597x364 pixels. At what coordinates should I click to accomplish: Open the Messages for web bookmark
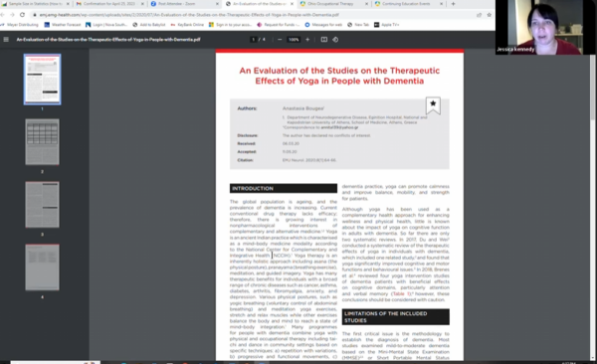pos(323,25)
